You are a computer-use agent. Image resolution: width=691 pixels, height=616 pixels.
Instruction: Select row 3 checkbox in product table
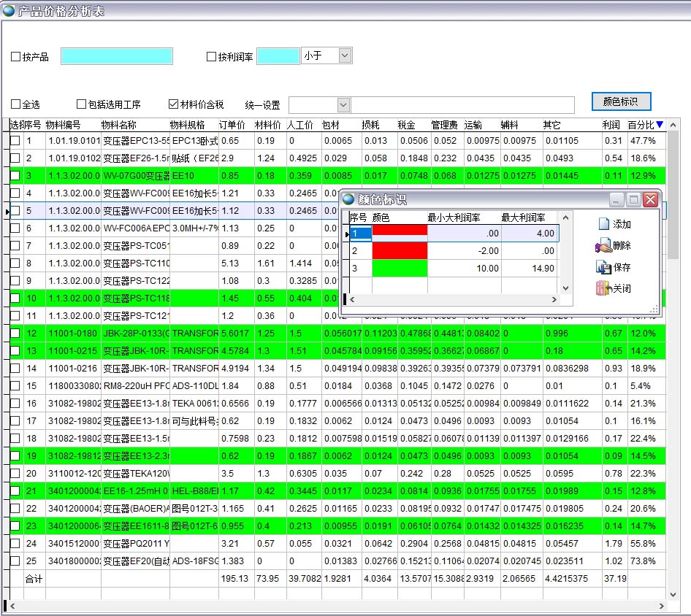pos(15,176)
